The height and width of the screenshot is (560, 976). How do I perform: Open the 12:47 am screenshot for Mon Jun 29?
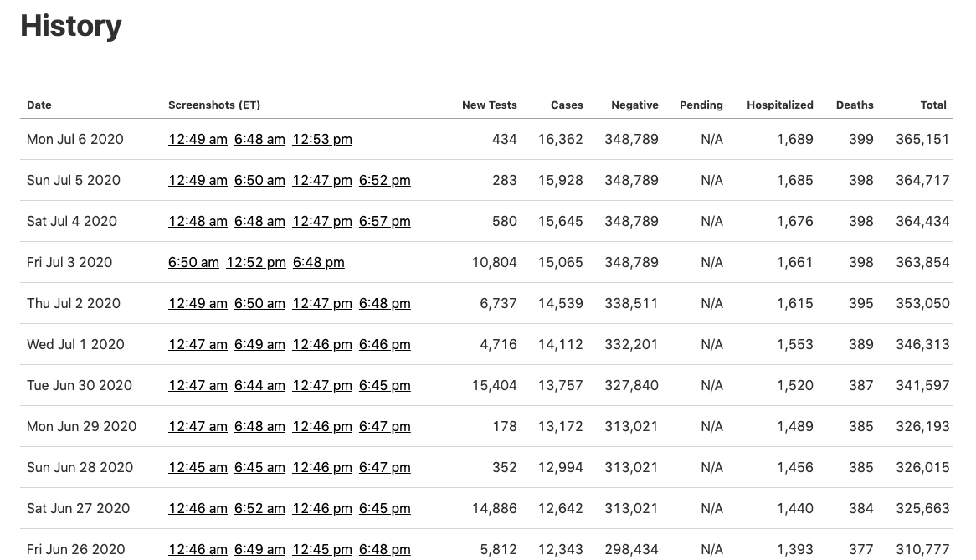(x=198, y=427)
